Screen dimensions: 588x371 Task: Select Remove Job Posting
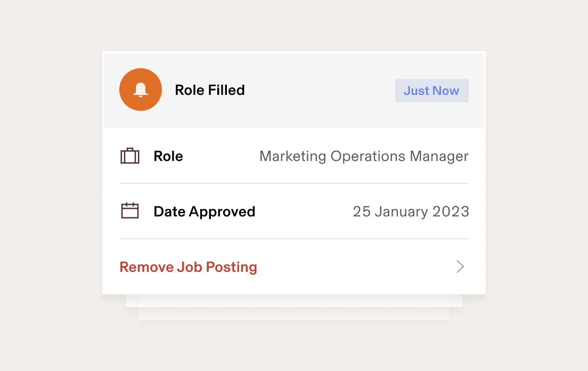[x=188, y=267]
